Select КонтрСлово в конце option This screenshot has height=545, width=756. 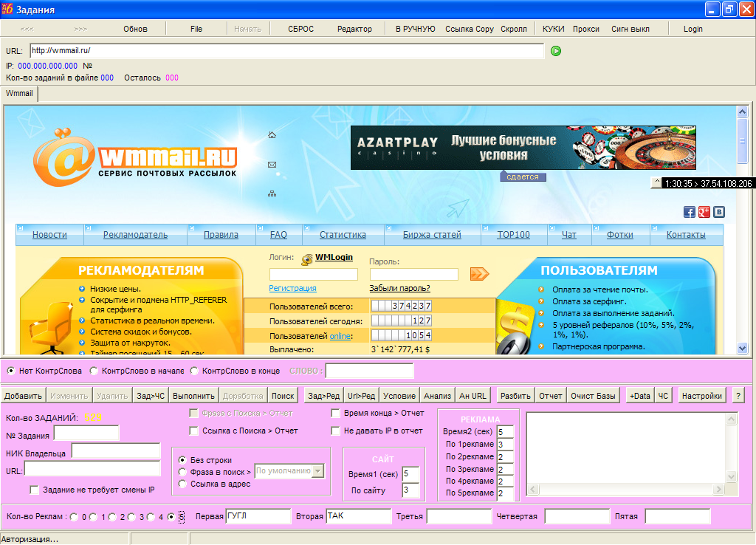(x=194, y=371)
